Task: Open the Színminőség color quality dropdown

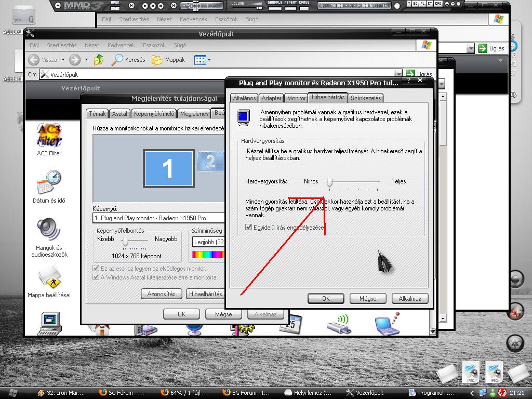Action: [208, 242]
